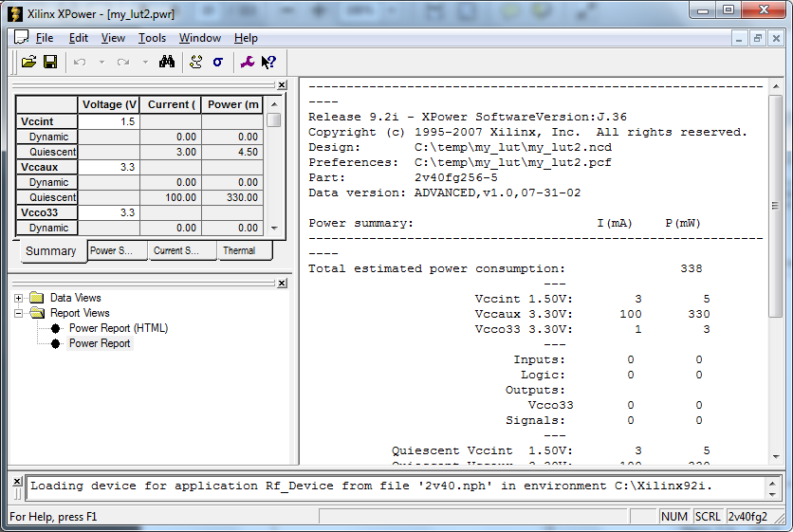The height and width of the screenshot is (532, 793).
Task: Click the Power column header
Action: (232, 104)
